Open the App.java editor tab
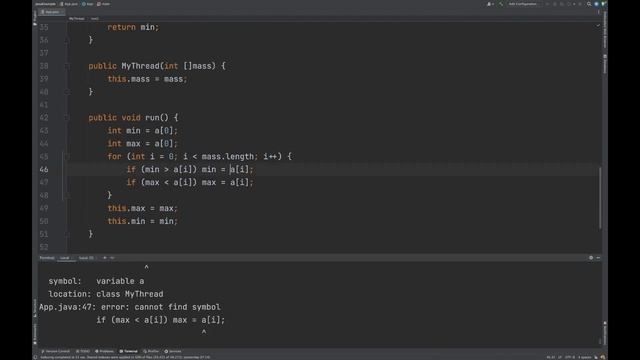The image size is (640, 360). 51,12
